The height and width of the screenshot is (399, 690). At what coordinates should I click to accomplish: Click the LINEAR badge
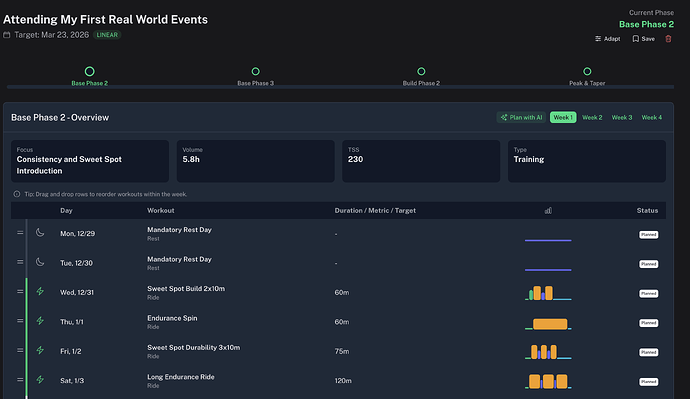107,35
